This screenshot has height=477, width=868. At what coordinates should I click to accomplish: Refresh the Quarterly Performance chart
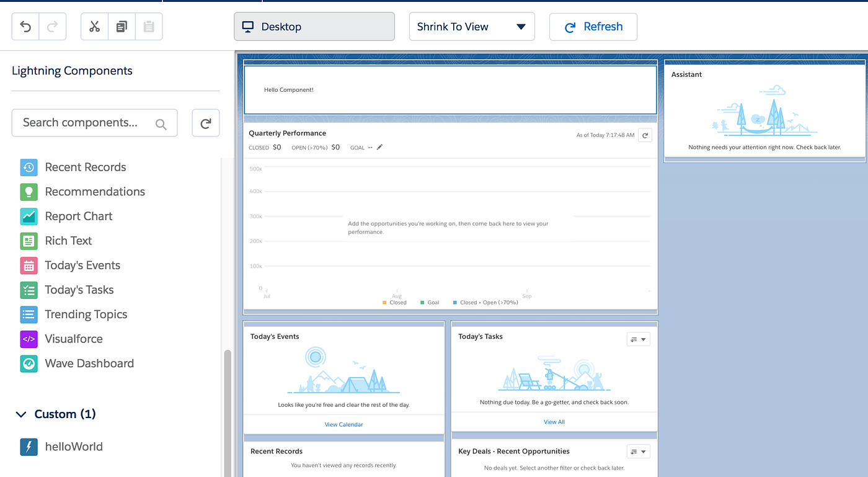[644, 135]
